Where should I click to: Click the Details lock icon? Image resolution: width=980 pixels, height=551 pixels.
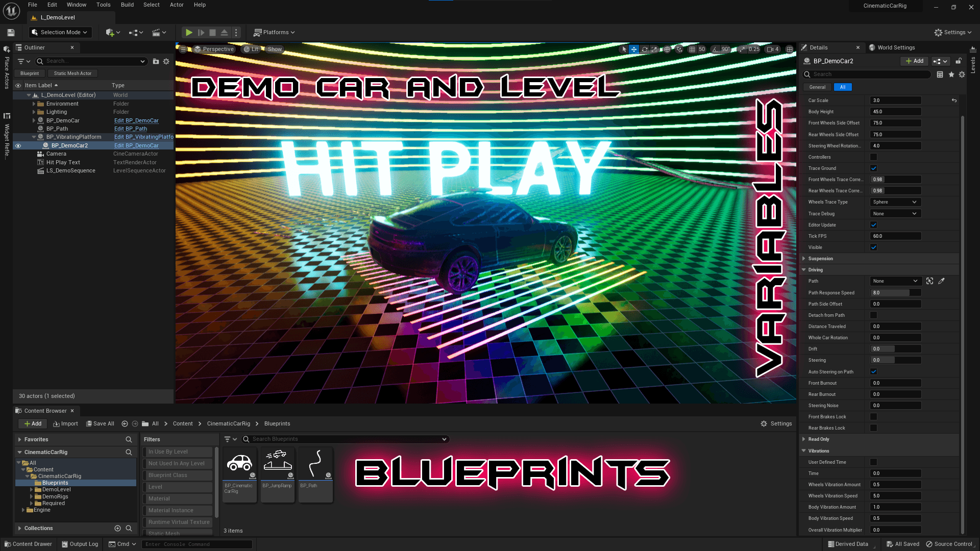point(959,61)
